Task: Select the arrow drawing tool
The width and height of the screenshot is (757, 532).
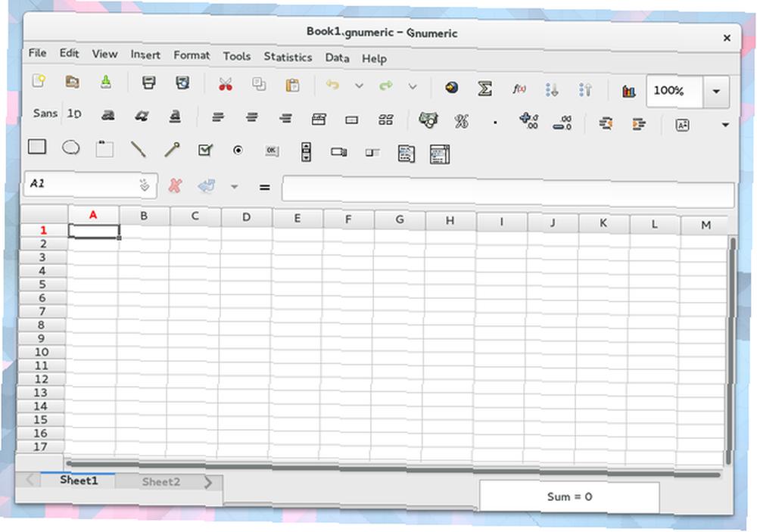Action: click(172, 150)
